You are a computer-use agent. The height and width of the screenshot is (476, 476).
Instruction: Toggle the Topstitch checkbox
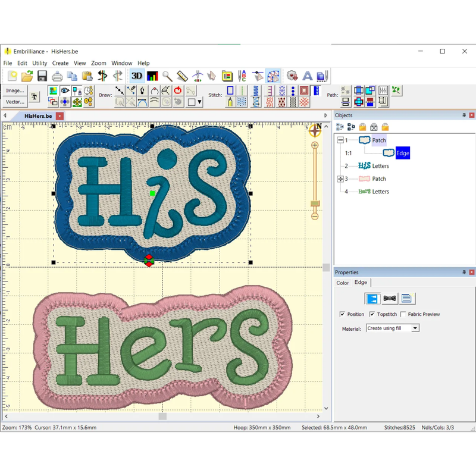point(372,314)
